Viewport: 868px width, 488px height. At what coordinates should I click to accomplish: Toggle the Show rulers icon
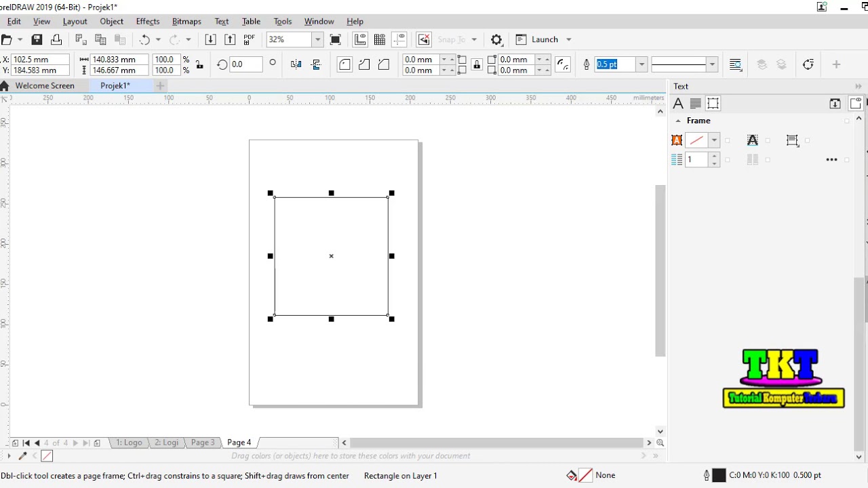pos(360,40)
